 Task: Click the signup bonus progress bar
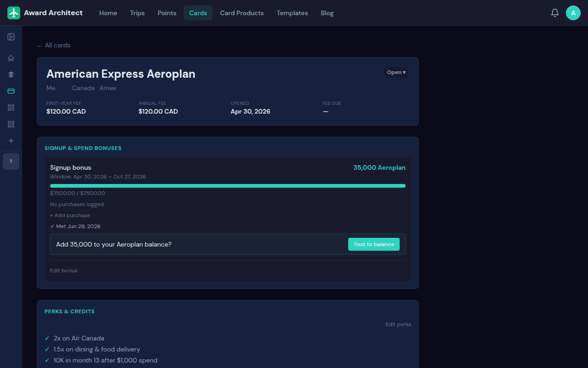228,186
